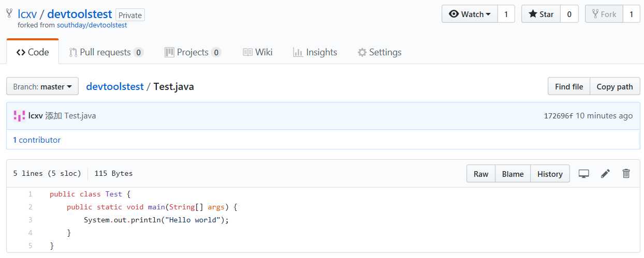Viewport: 644px width, 258px height.
Task: Open commit 172696f link
Action: (x=558, y=116)
